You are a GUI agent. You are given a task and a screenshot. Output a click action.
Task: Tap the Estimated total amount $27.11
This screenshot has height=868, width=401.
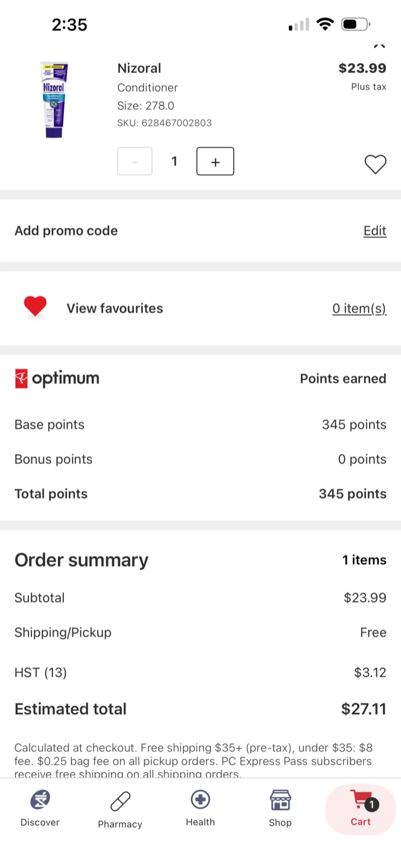tap(364, 709)
